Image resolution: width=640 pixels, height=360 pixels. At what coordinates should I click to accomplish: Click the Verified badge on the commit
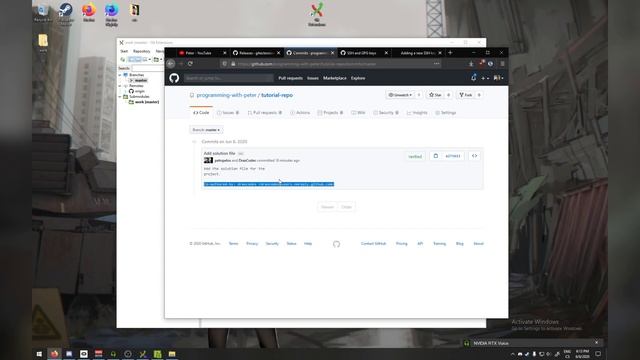(x=415, y=156)
